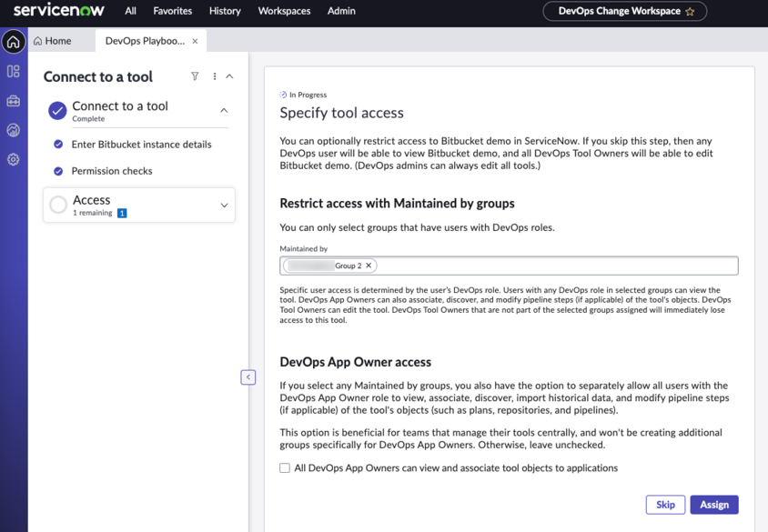This screenshot has width=768, height=532.
Task: Open the History menu
Action: [225, 11]
